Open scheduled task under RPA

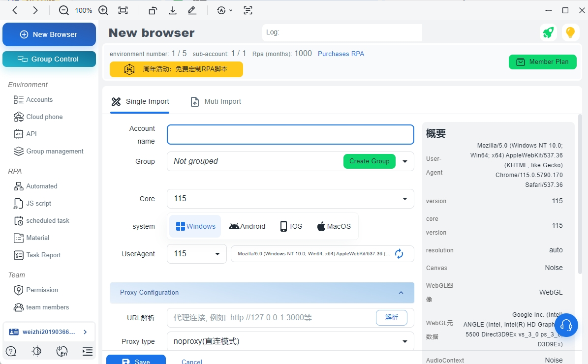pyautogui.click(x=41, y=221)
